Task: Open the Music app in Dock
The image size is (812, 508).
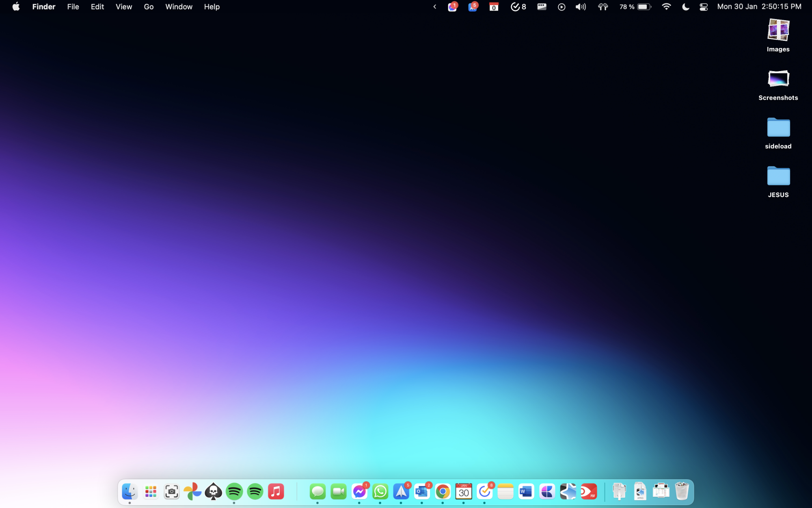Action: (276, 492)
